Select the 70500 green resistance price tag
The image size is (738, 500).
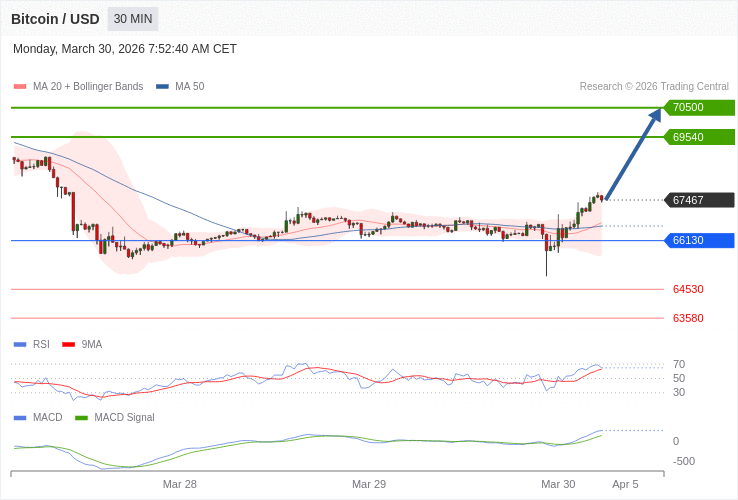tap(699, 107)
